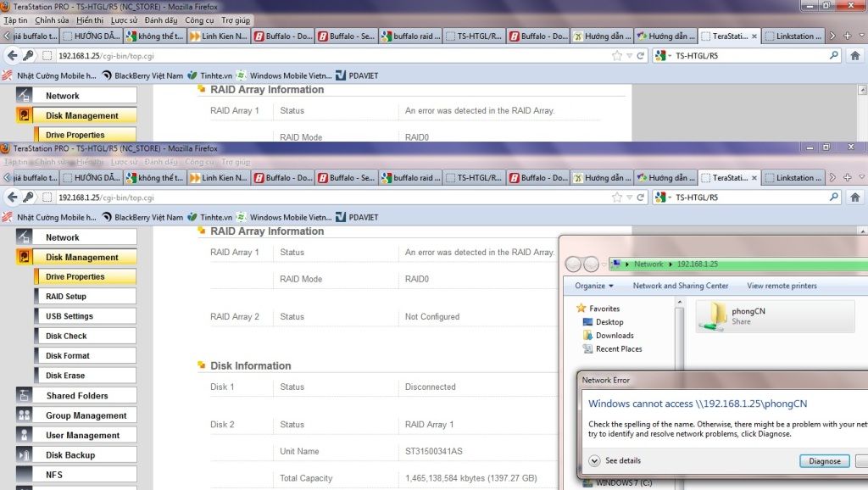Image resolution: width=868 pixels, height=490 pixels.
Task: Open Disk Check in the sidebar
Action: click(86, 336)
